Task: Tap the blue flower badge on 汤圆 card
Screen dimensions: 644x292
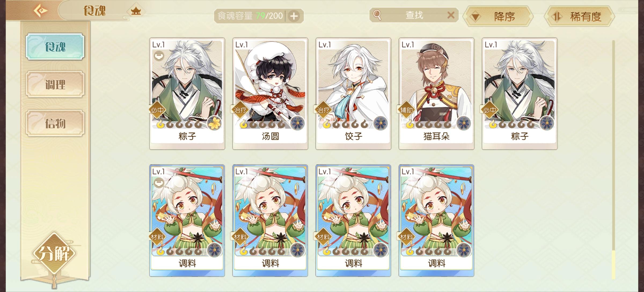Action: pyautogui.click(x=298, y=123)
